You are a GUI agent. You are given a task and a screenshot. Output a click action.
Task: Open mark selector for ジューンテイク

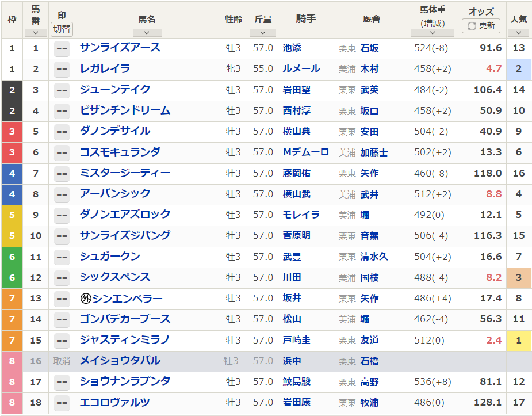62,90
